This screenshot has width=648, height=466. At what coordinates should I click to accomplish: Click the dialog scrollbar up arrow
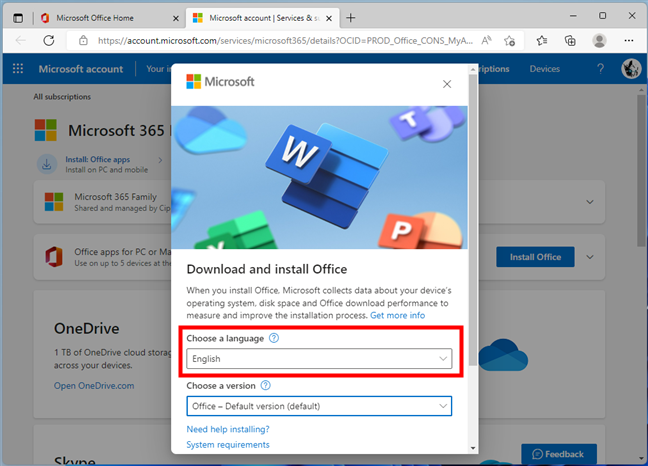473,70
